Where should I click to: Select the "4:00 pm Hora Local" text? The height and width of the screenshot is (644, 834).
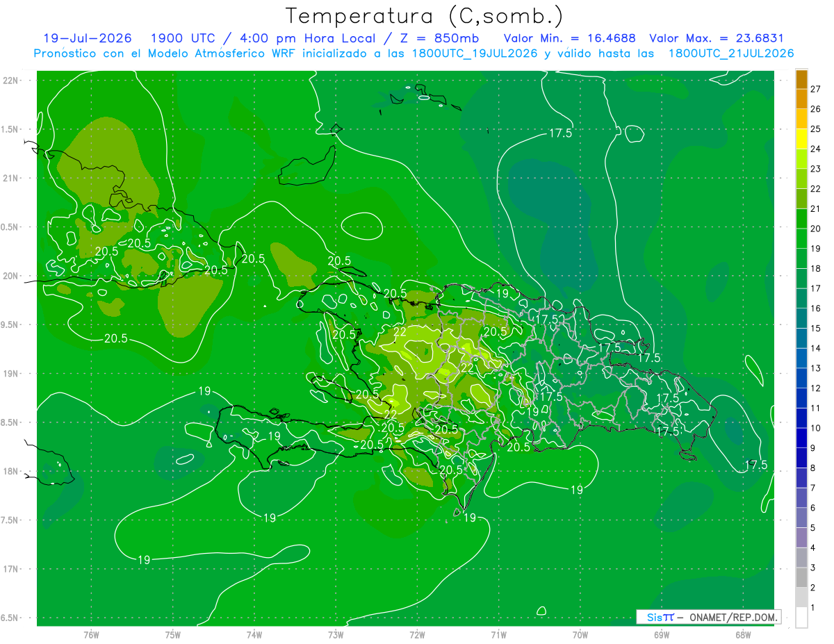pos(308,38)
